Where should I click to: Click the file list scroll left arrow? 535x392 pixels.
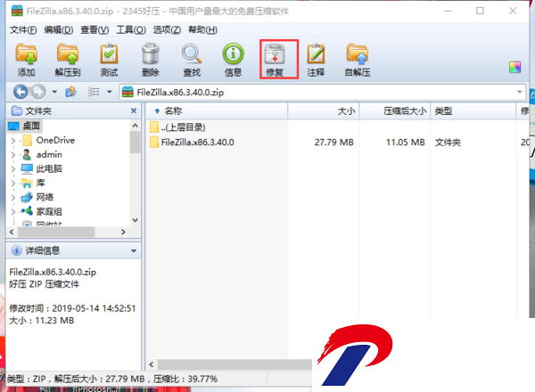pos(152,364)
